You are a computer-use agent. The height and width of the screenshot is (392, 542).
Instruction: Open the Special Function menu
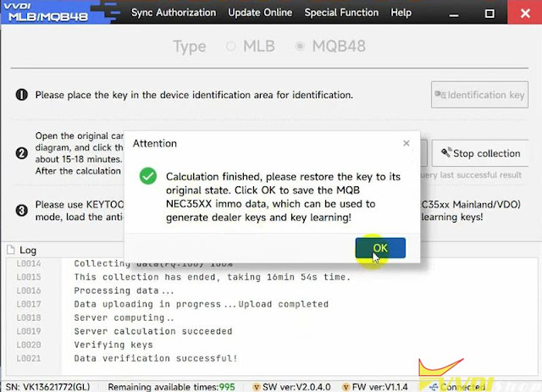click(341, 13)
